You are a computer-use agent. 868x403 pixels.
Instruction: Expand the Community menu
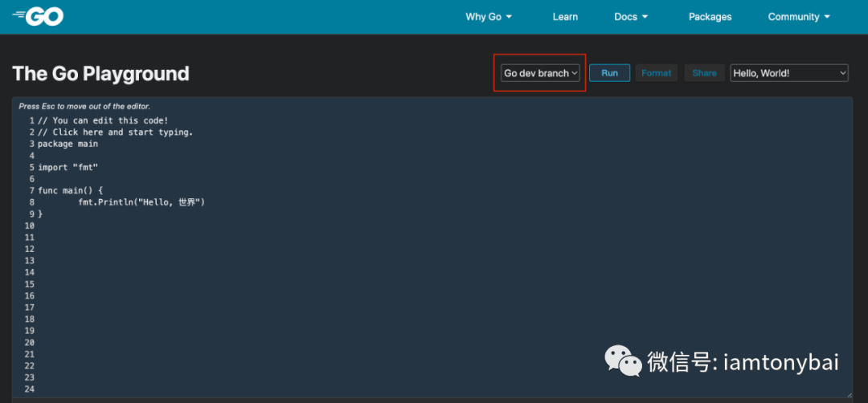pos(799,17)
